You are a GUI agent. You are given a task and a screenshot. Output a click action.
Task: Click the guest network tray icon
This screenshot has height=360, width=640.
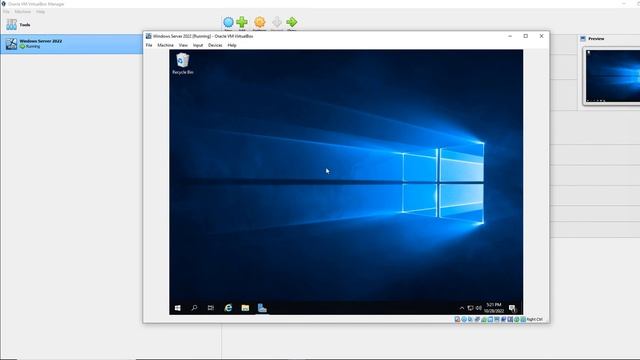pos(470,308)
